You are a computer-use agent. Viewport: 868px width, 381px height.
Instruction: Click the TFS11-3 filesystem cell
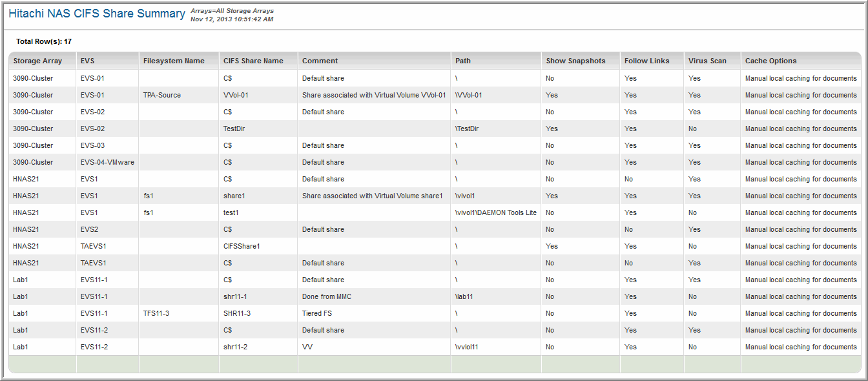pos(156,313)
